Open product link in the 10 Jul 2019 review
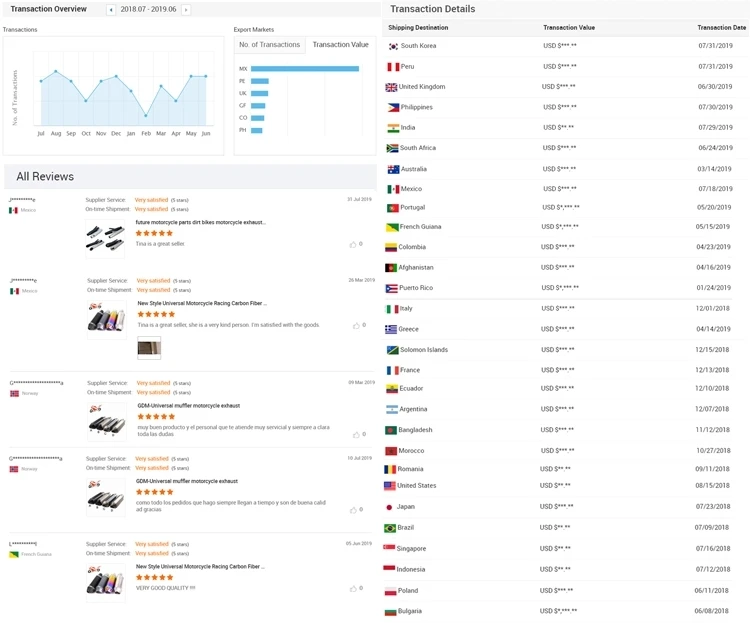The width and height of the screenshot is (750, 623). pyautogui.click(x=187, y=481)
